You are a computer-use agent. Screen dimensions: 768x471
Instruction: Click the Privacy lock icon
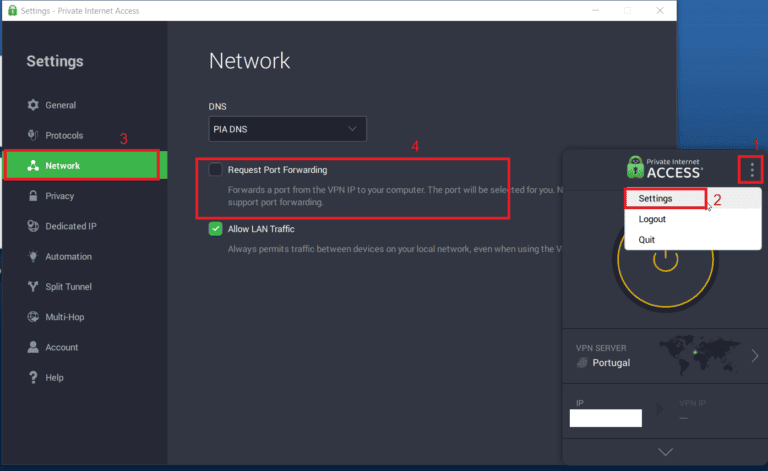(x=33, y=196)
